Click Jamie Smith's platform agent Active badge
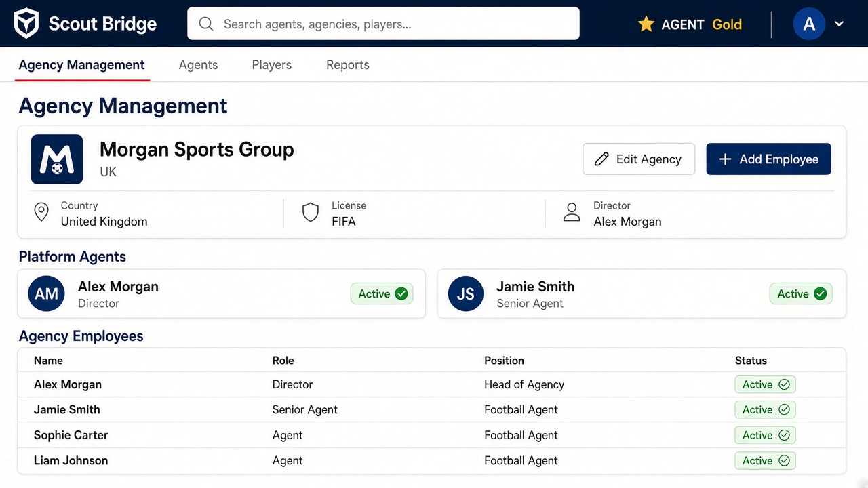The height and width of the screenshot is (488, 868). click(x=801, y=293)
